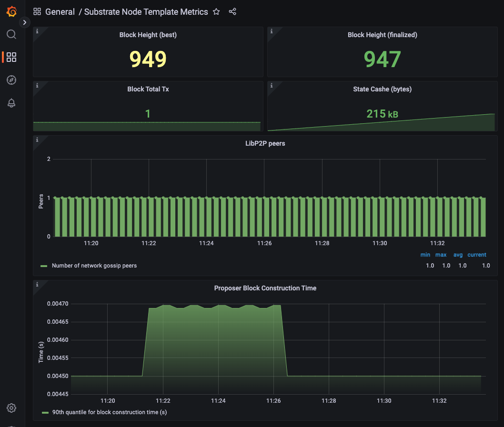Click the 11:22 label on construction time axis
The image size is (504, 427).
[163, 401]
